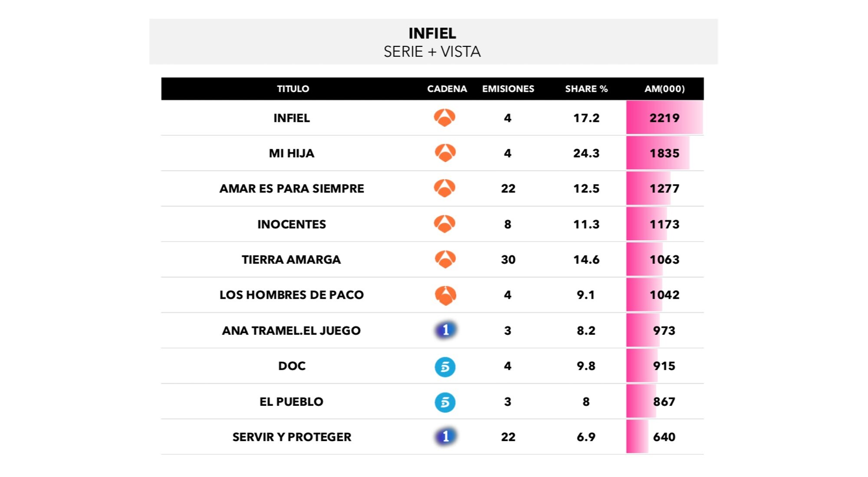The width and height of the screenshot is (868, 477).
Task: Click La 1 logo beside SERVIR Y PROTEGER
Action: [x=445, y=436]
